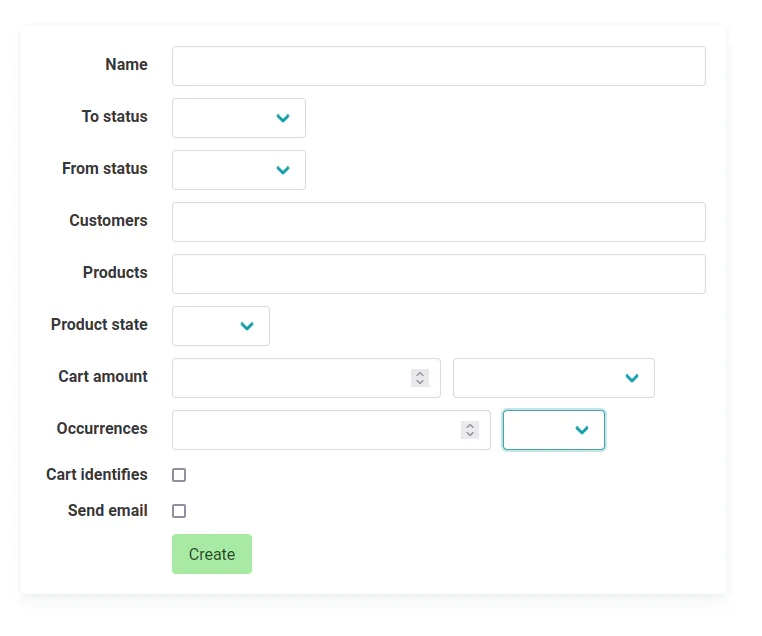Enable the Cart identifies checkbox
The image size is (762, 636).
pos(179,475)
